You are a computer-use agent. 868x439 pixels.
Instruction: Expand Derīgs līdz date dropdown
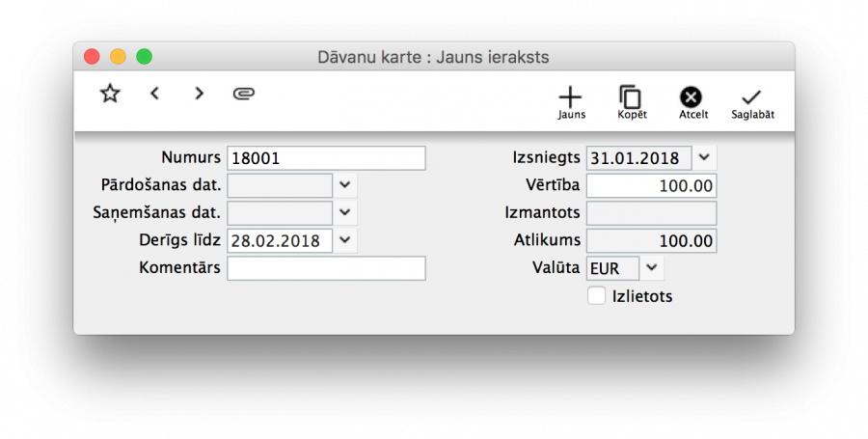click(345, 241)
